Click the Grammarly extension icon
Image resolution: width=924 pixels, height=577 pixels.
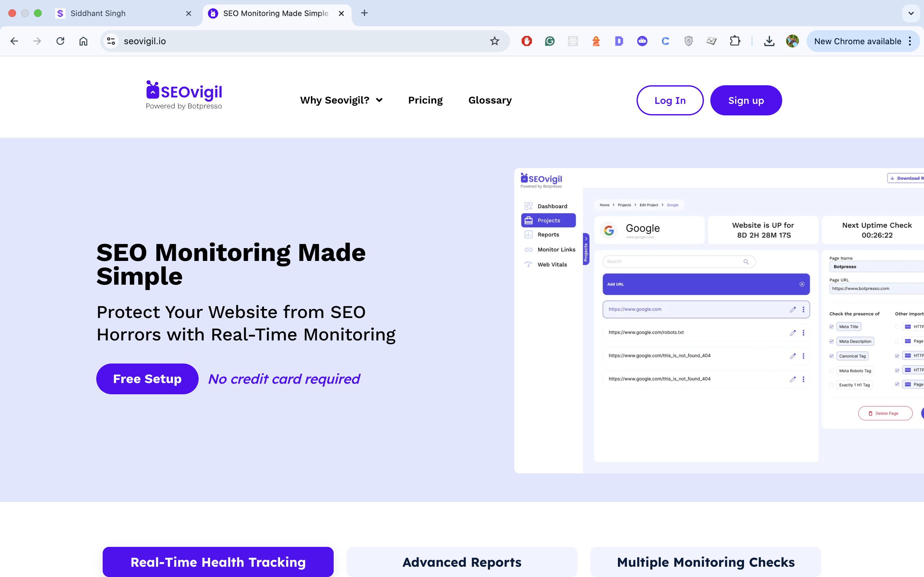coord(550,41)
